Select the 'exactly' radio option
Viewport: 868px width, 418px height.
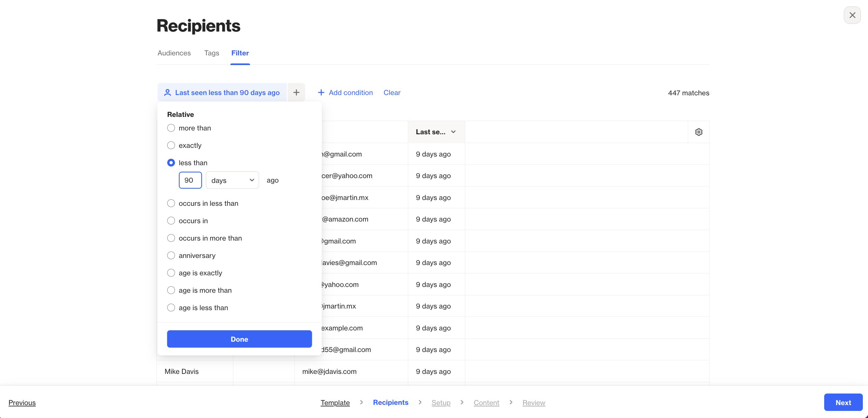coord(171,145)
